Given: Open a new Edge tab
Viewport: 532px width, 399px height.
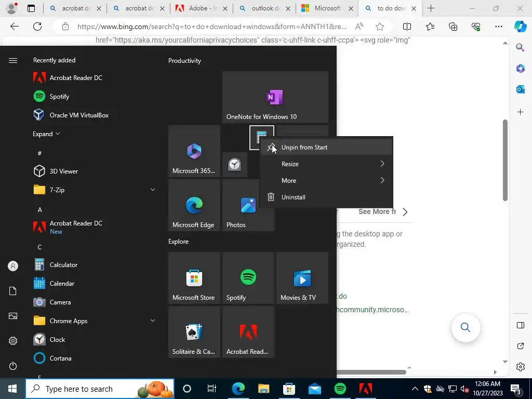Looking at the screenshot, I should [431, 8].
